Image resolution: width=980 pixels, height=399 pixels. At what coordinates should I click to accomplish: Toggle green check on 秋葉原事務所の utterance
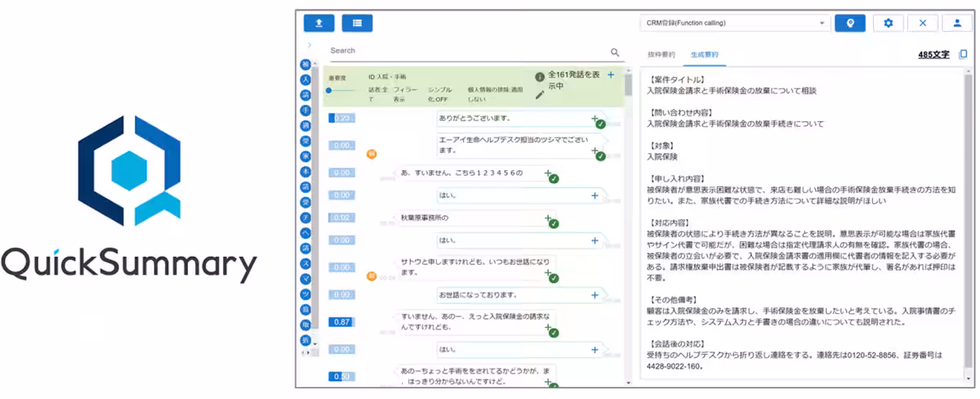tap(554, 223)
